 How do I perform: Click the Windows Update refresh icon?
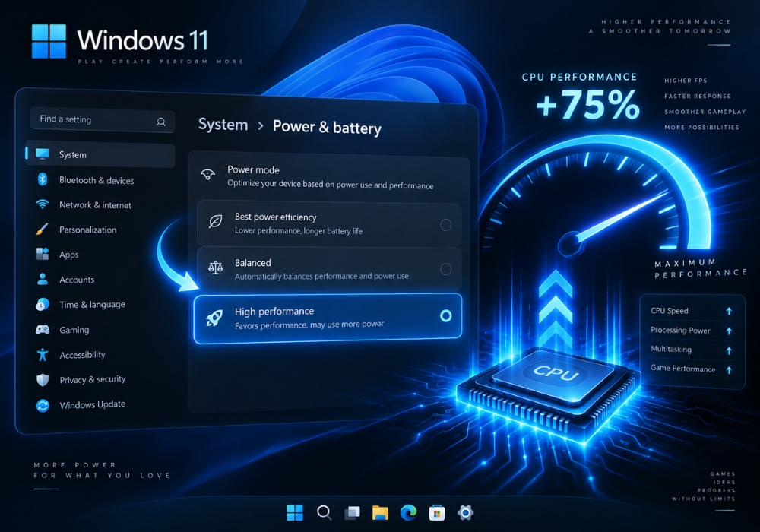tap(43, 405)
